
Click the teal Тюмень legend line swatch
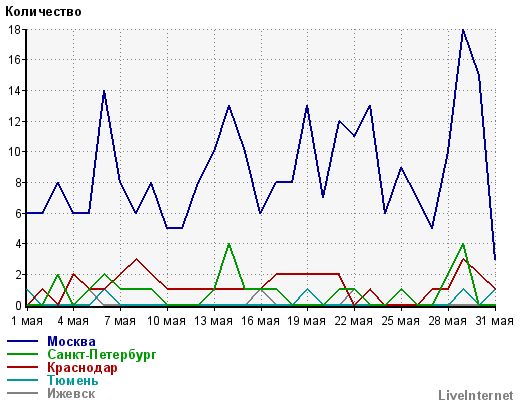tap(22, 380)
